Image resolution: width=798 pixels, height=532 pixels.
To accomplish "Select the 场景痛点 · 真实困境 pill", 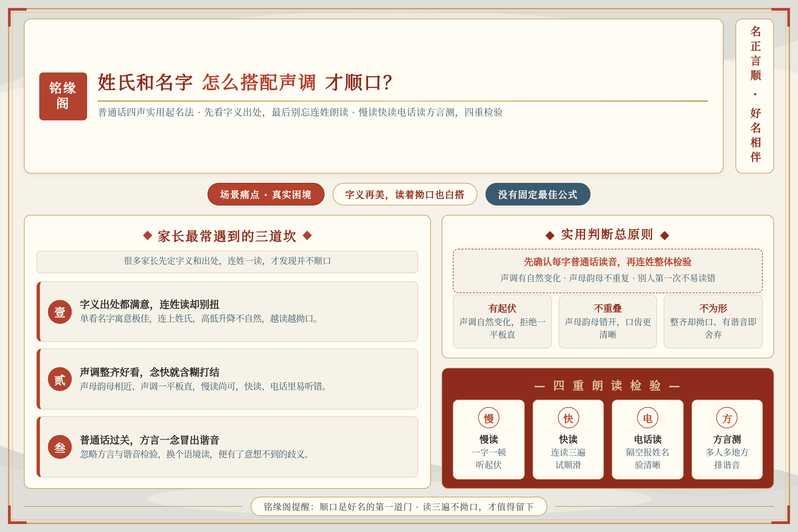I will (x=266, y=195).
